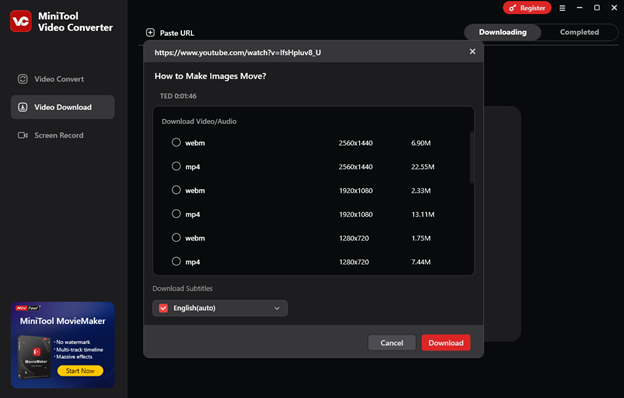Click the format list scrollbar

472,157
